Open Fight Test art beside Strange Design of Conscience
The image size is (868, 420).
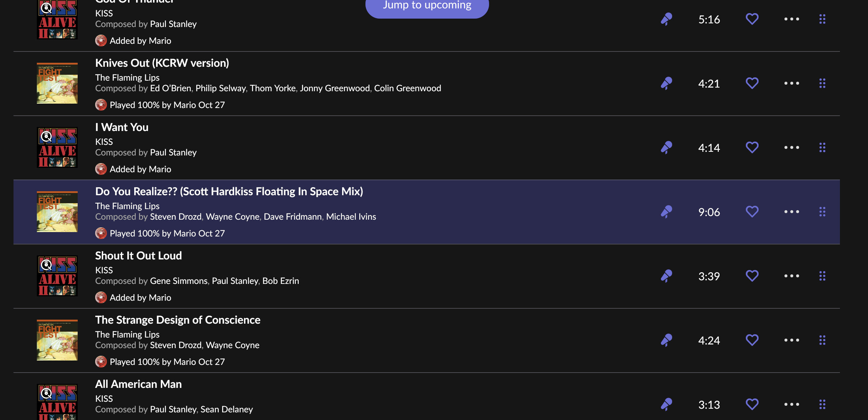click(57, 340)
